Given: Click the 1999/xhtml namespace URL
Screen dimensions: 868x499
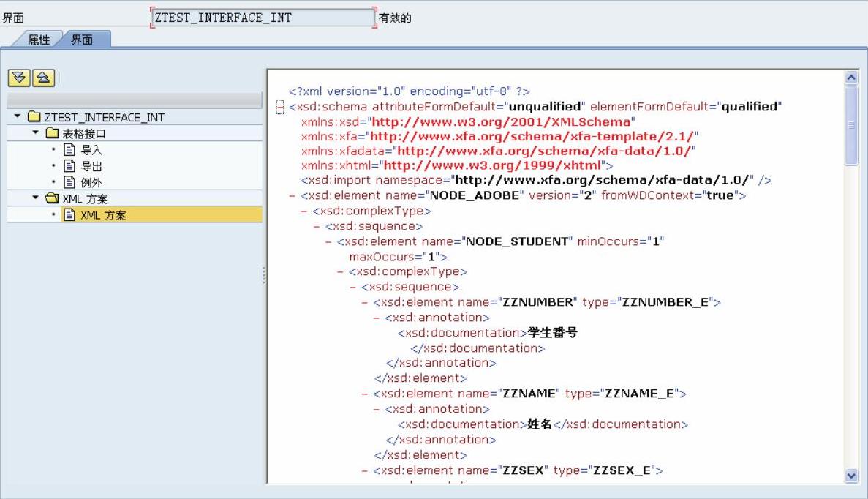Looking at the screenshot, I should pos(492,165).
